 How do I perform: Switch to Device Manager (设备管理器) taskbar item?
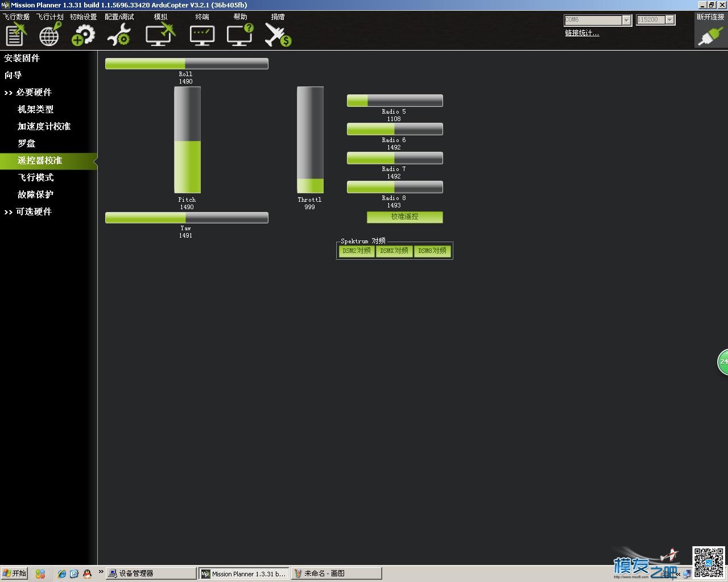pos(151,573)
